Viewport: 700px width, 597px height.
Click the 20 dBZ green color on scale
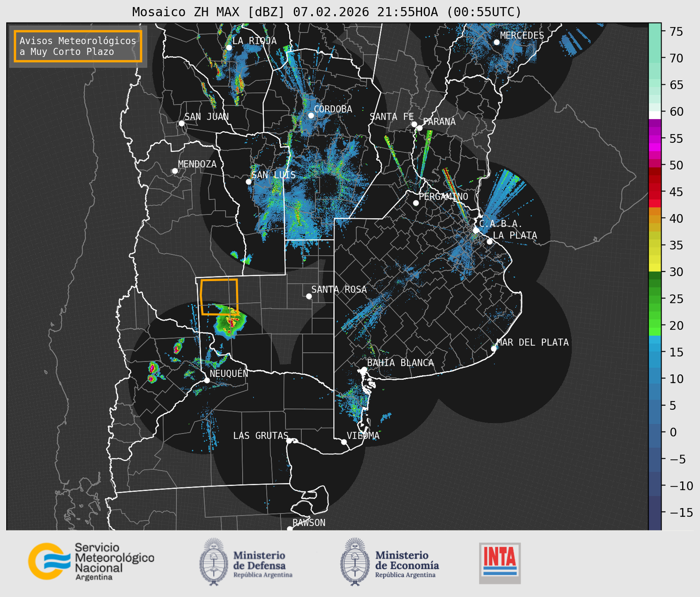(654, 326)
